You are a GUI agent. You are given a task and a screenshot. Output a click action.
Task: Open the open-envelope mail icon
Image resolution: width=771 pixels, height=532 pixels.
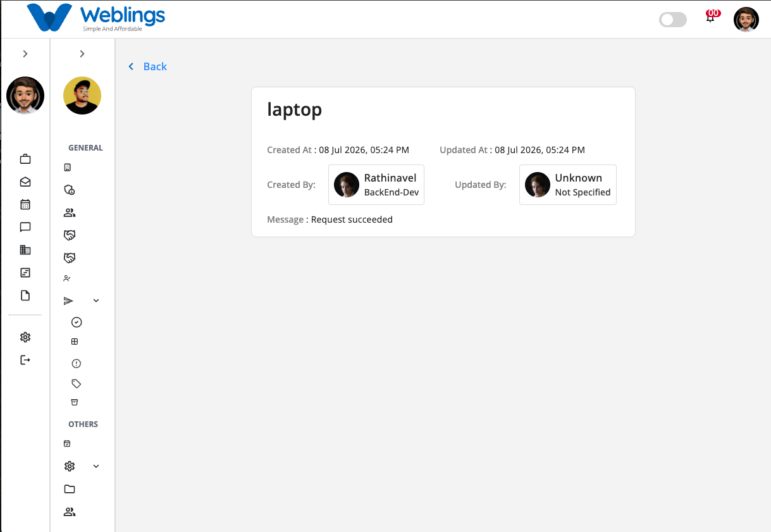(x=25, y=182)
